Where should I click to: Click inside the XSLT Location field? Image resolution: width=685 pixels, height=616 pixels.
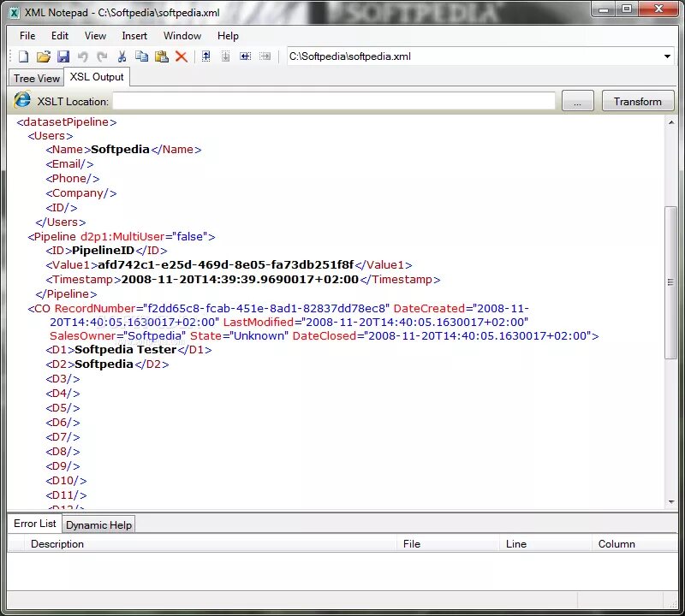(x=334, y=101)
